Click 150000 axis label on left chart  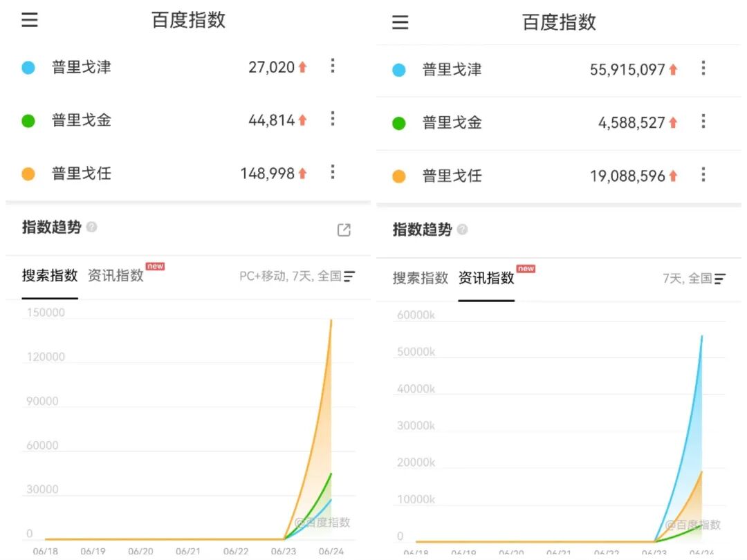coord(46,312)
